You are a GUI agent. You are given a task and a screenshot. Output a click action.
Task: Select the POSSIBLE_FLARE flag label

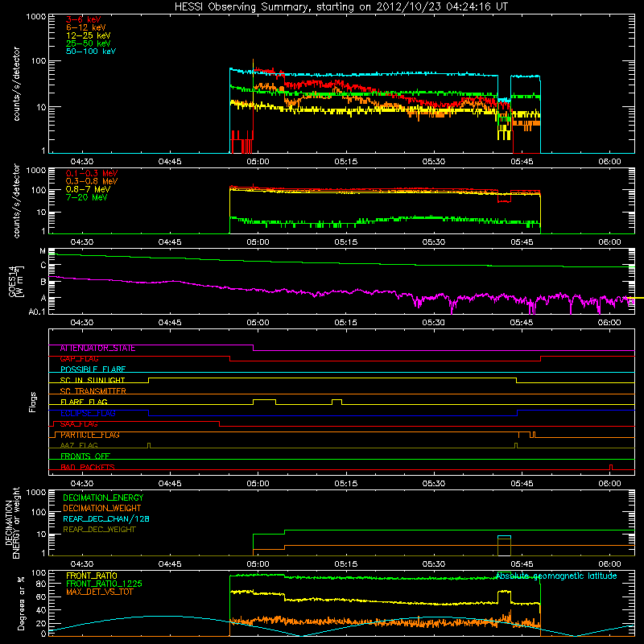point(93,369)
